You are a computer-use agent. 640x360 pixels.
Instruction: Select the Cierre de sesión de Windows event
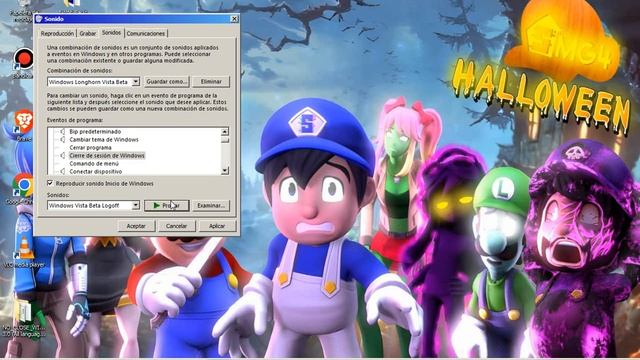pos(107,156)
